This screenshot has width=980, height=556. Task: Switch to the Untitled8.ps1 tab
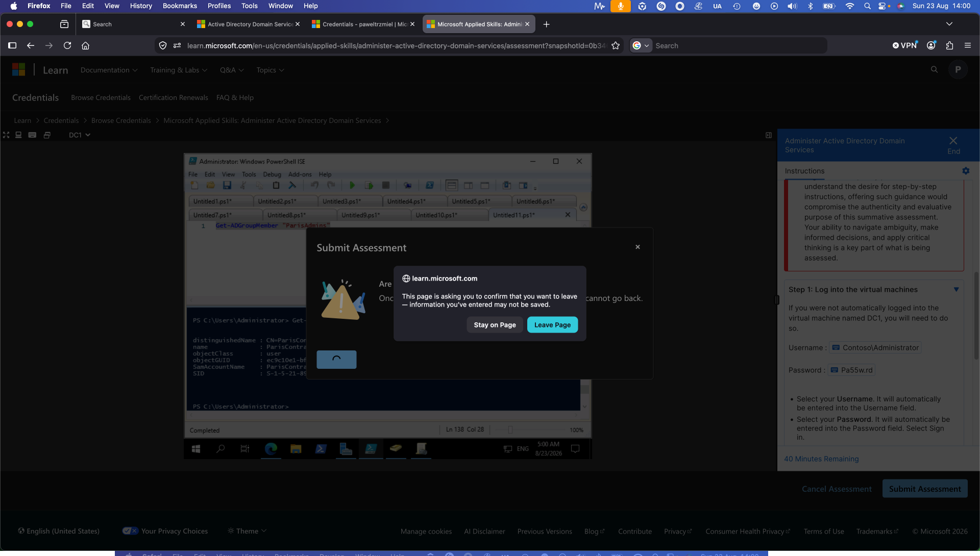[300, 215]
